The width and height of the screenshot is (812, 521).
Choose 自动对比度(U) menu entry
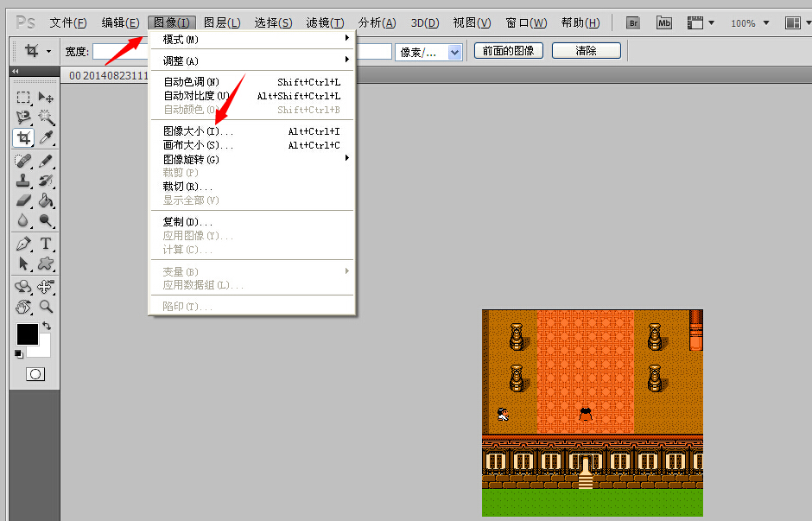click(252, 96)
